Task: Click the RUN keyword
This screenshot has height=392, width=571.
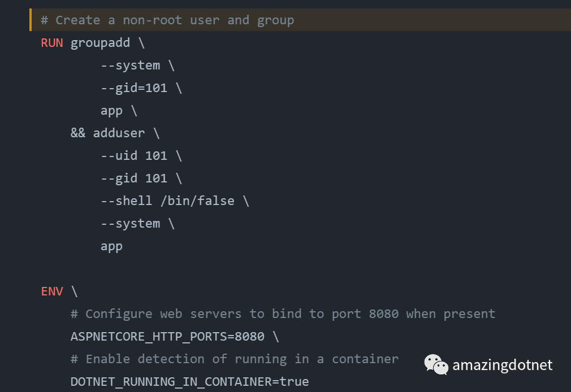Action: 52,43
